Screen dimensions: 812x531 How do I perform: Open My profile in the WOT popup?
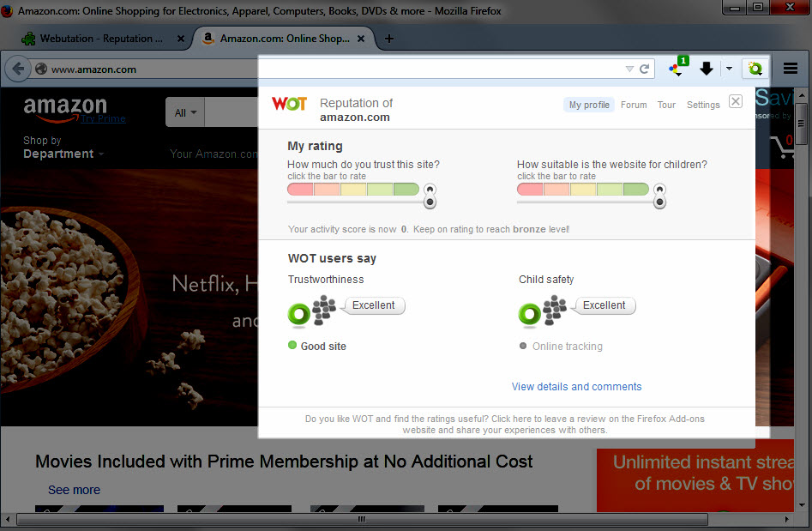(589, 105)
